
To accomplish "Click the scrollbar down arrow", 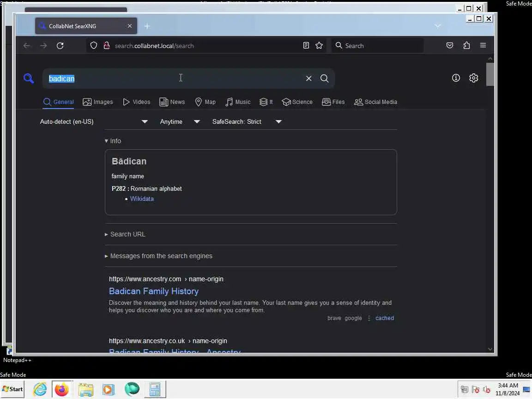I will click(x=490, y=349).
